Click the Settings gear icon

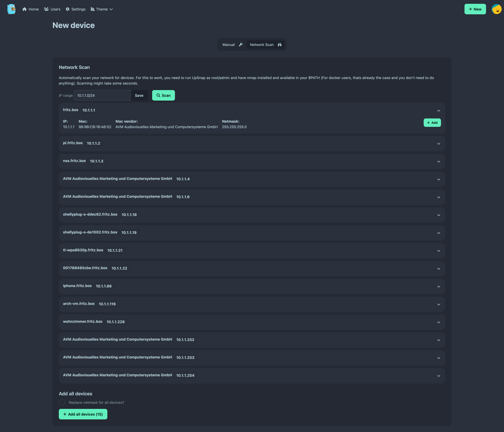(x=68, y=9)
